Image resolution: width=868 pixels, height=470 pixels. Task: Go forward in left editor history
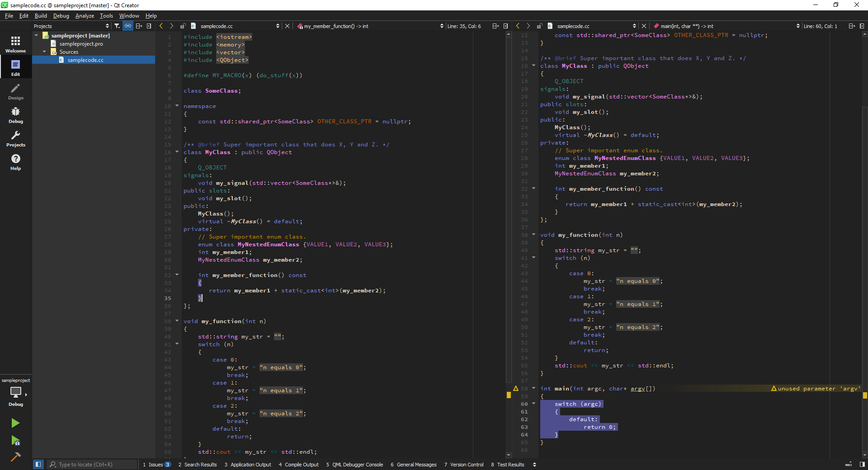[171, 26]
